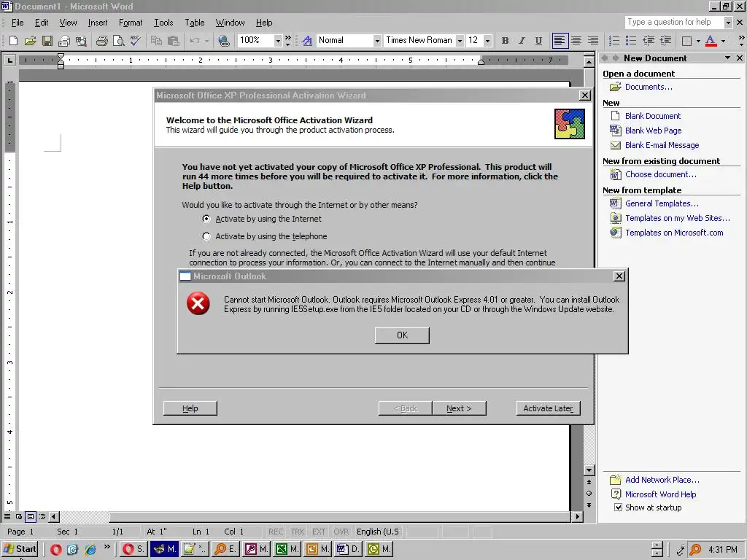Click the Save floppy disk icon
This screenshot has width=747, height=560.
tap(47, 41)
